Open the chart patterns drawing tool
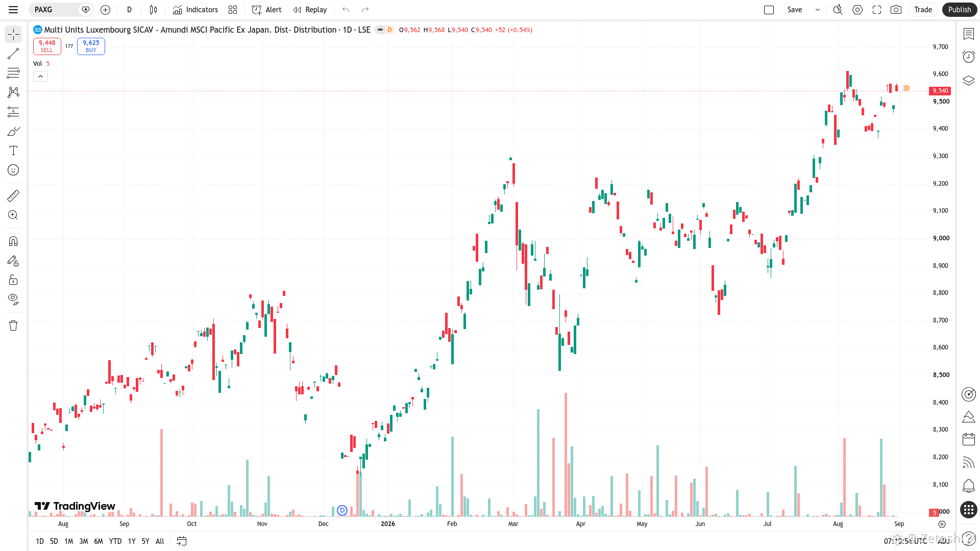Screen dimensions: 980x551 pyautogui.click(x=13, y=92)
